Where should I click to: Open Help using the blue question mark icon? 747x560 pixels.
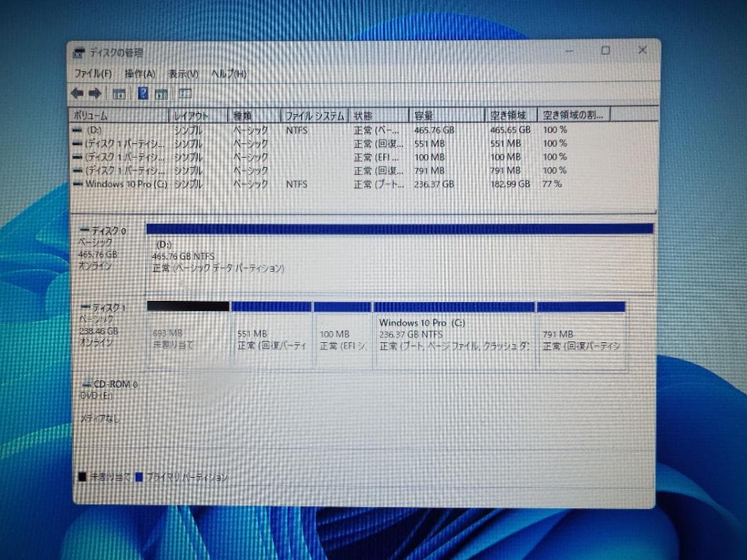tap(142, 93)
